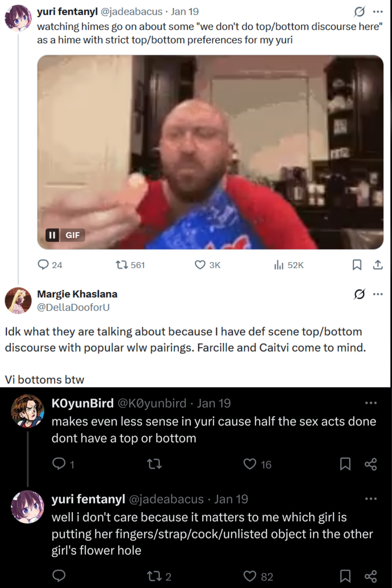Share the last yuri fentanyl reply
The height and width of the screenshot is (588, 392).
[x=371, y=576]
